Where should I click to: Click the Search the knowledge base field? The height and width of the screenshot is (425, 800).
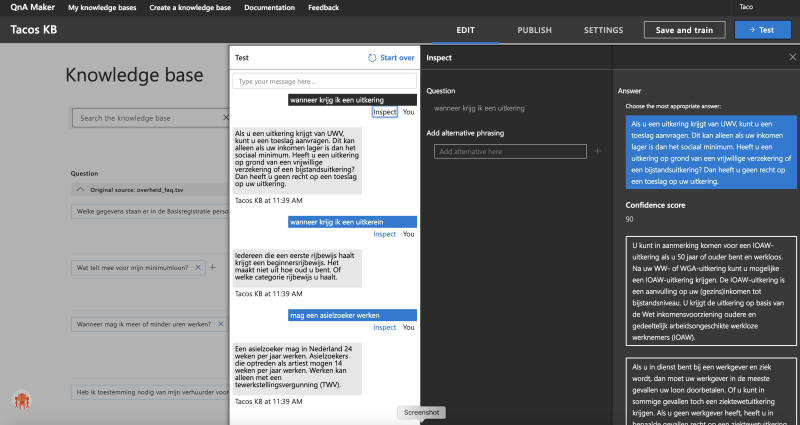(149, 118)
